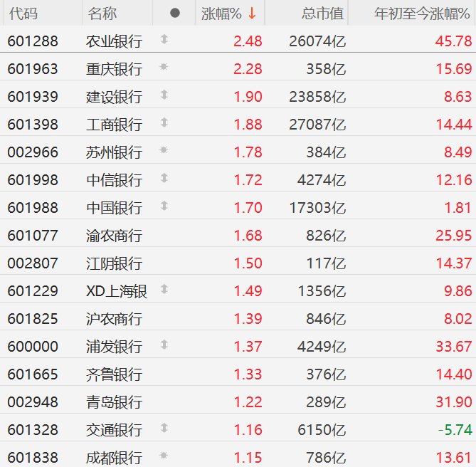Click the change value 2.48
This screenshot has width=476, height=467.
click(x=248, y=41)
